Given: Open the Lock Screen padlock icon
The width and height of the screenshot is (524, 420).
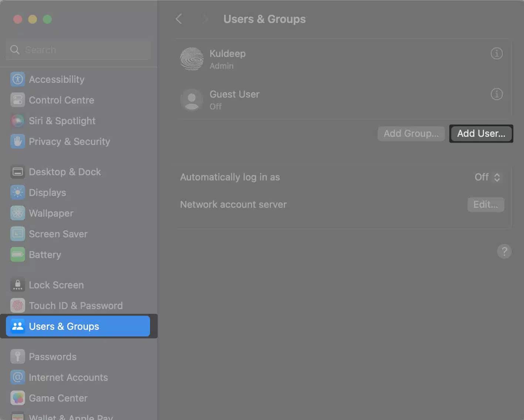Looking at the screenshot, I should [x=18, y=285].
